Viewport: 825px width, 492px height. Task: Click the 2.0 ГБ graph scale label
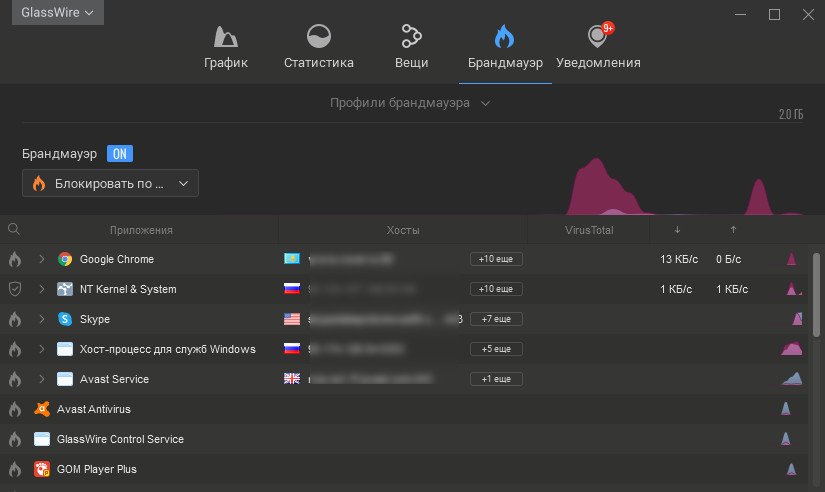pos(791,114)
